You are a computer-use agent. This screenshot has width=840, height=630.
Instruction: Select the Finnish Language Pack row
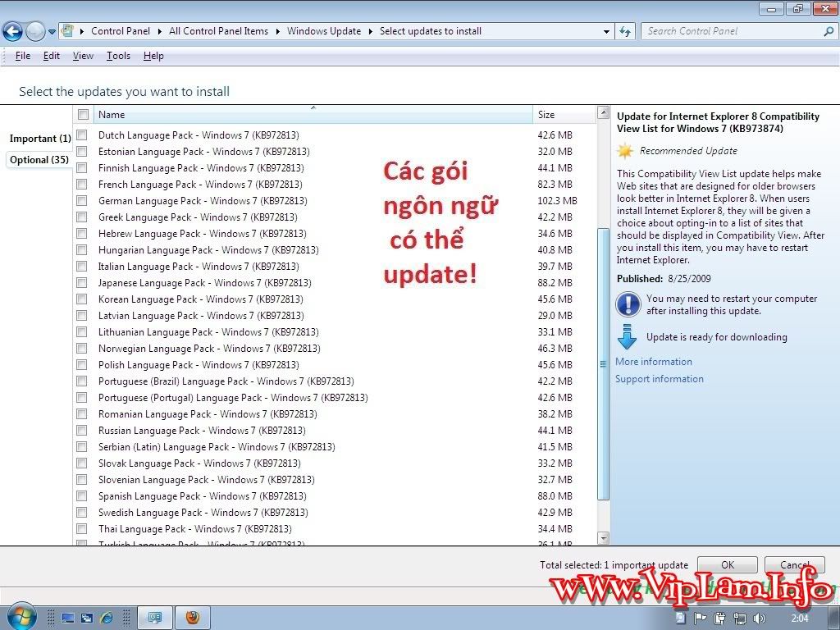click(335, 167)
